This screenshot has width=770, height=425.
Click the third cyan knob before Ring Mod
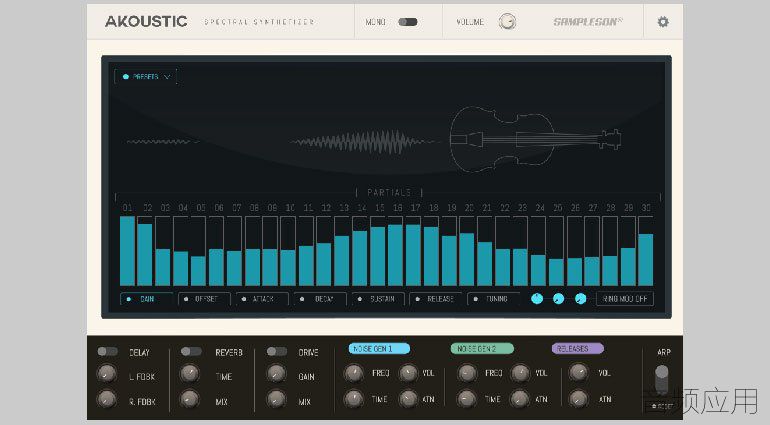click(x=580, y=298)
